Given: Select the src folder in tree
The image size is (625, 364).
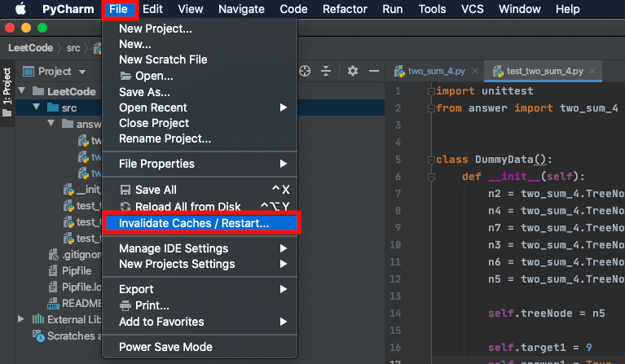Looking at the screenshot, I should click(69, 108).
